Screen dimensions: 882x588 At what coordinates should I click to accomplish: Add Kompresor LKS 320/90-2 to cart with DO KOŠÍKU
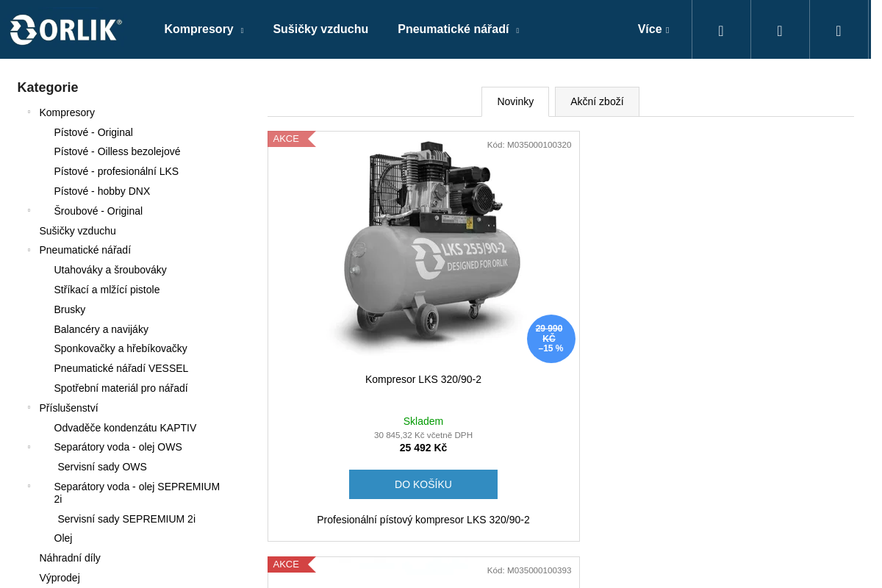[423, 484]
